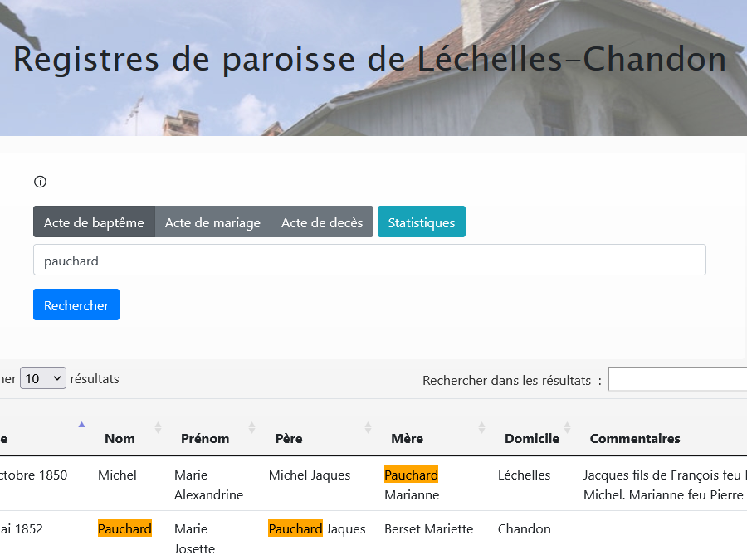Select highlighted Pauchard in the Nom column
747x560 pixels.
[x=124, y=529]
